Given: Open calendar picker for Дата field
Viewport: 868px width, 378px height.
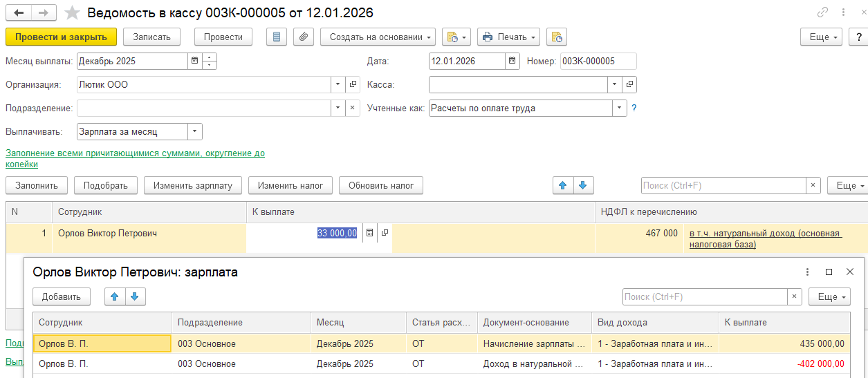Looking at the screenshot, I should 513,61.
